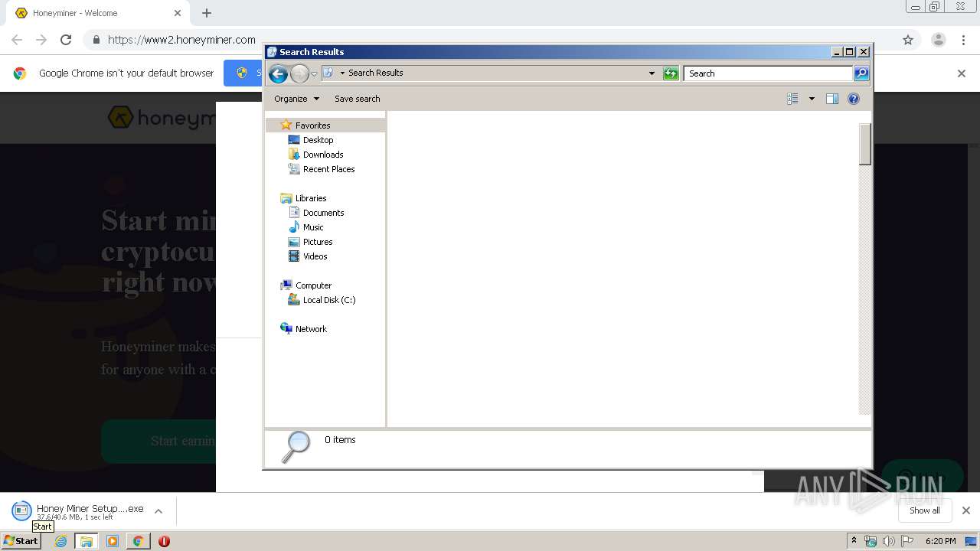This screenshot has height=551, width=980.
Task: Dismiss the default browser infobar
Action: 962,73
